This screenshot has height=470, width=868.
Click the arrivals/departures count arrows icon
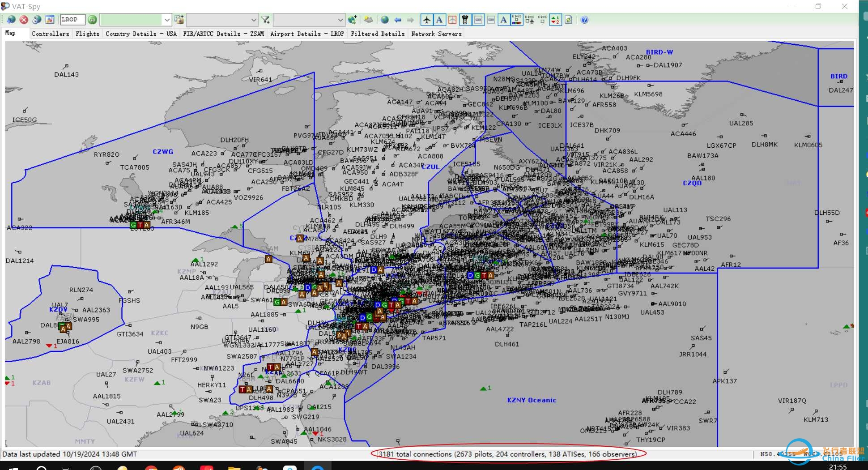(x=555, y=20)
